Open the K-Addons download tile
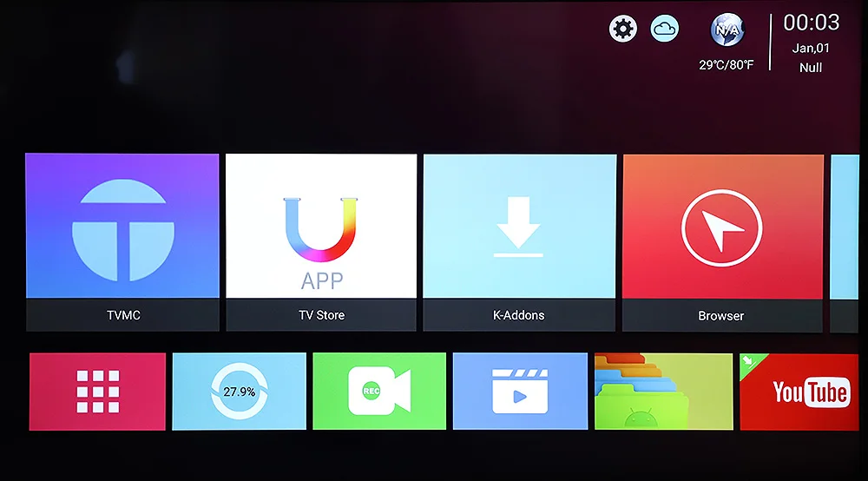868x481 pixels. pyautogui.click(x=519, y=242)
